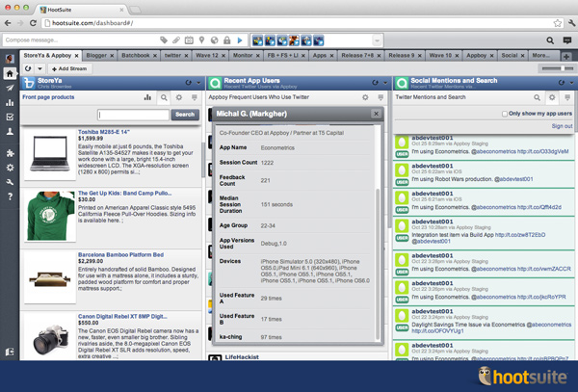The image size is (578, 392).
Task: Click the blue send arrow icon
Action: (x=240, y=40)
